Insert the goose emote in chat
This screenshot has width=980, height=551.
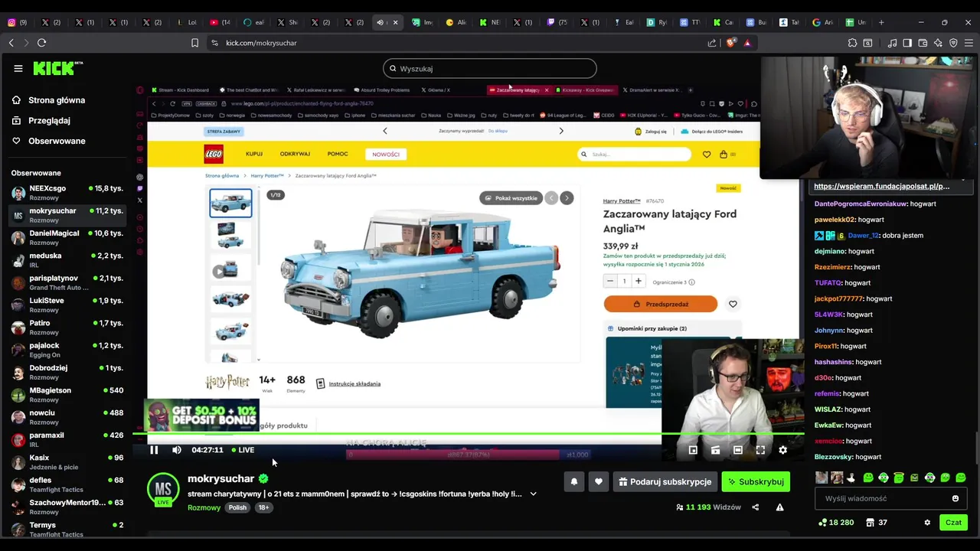(851, 478)
